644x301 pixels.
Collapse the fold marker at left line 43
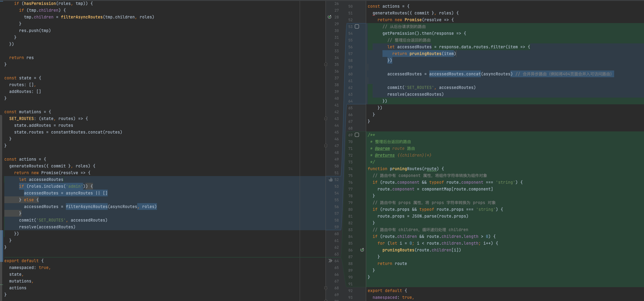point(326,118)
